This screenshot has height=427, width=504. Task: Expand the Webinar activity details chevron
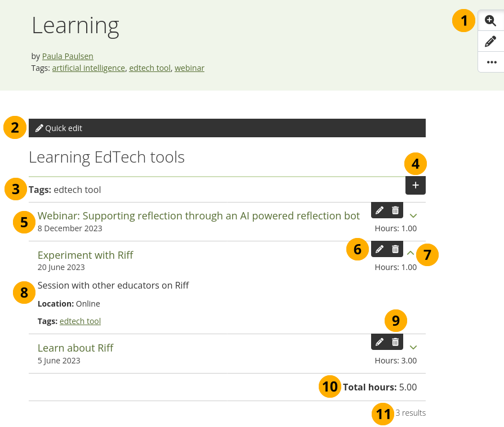point(413,215)
